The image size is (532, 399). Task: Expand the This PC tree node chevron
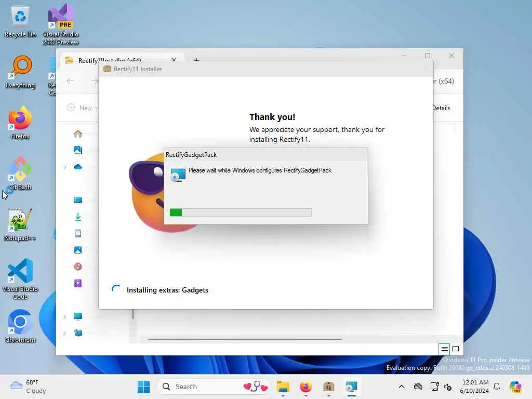tap(64, 316)
